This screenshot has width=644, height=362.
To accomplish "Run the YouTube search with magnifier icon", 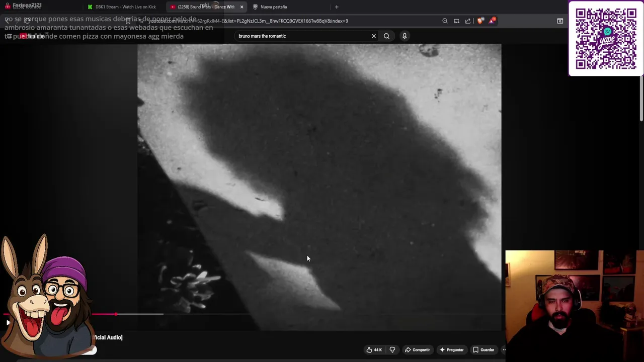I will pos(386,36).
